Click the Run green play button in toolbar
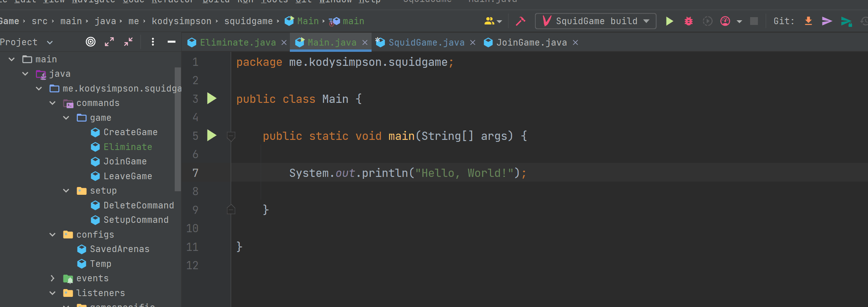The width and height of the screenshot is (868, 307). click(669, 21)
